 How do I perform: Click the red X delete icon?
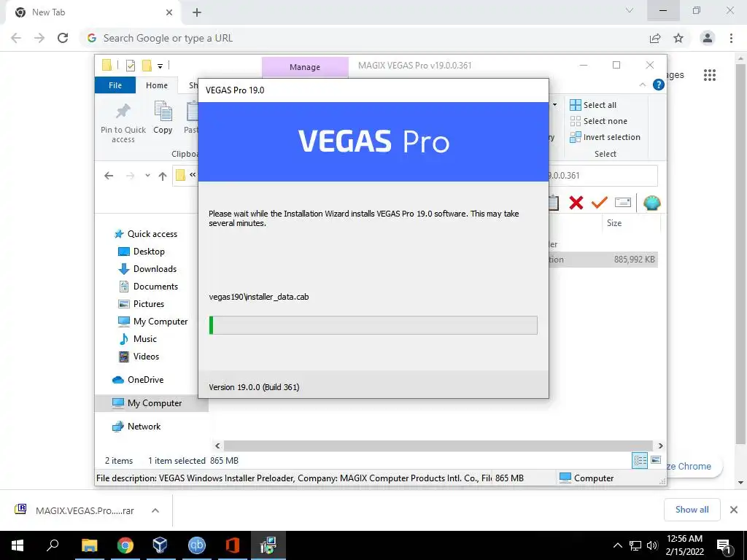click(x=576, y=203)
